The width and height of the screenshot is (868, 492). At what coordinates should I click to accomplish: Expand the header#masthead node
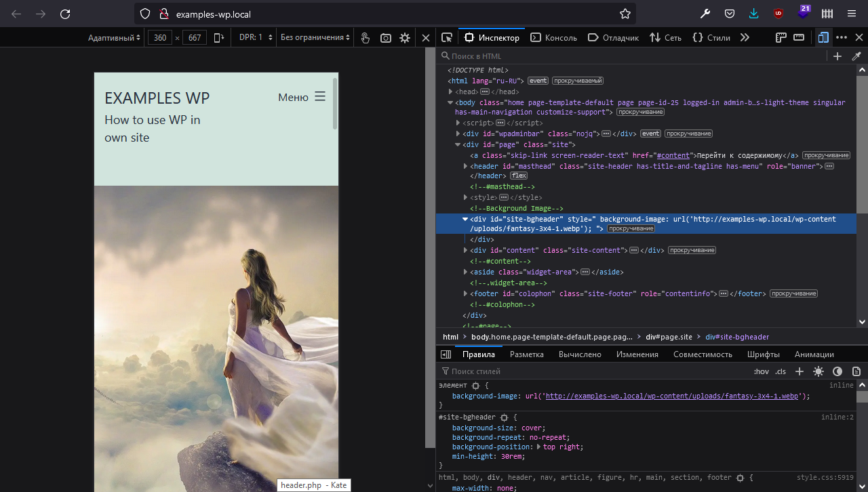(x=465, y=166)
